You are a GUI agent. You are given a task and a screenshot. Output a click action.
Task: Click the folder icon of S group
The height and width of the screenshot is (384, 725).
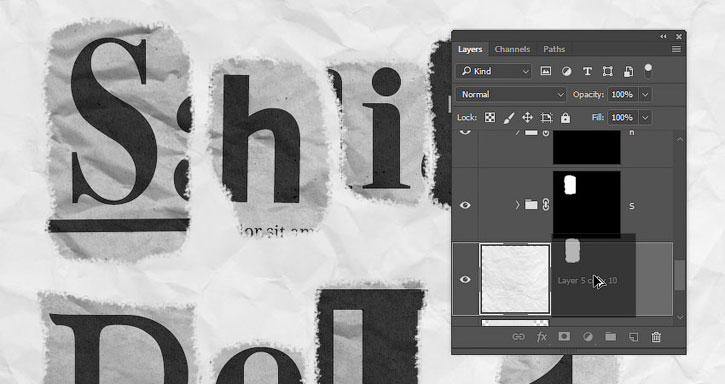(531, 204)
